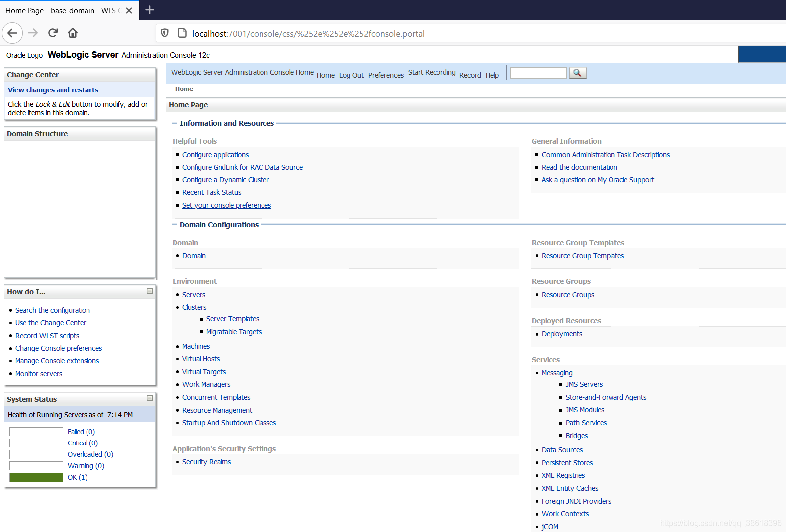Open Search the configuration help link
786x532 pixels.
(x=53, y=310)
